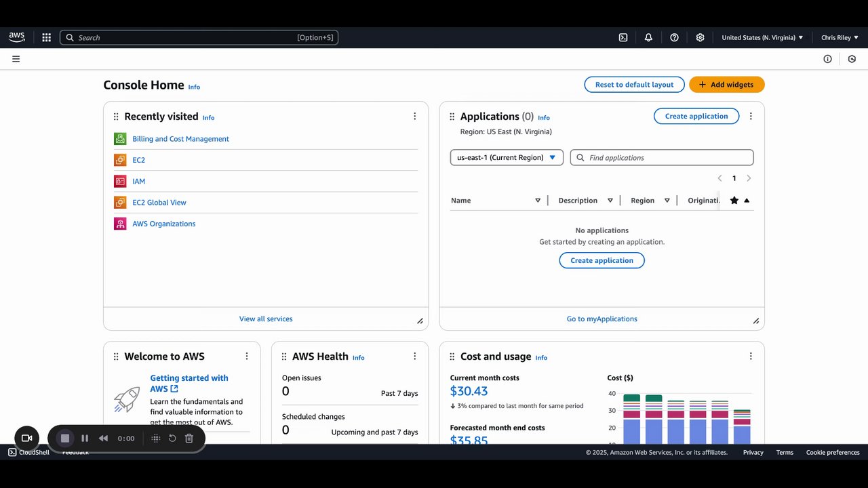Follow the Go to myApplications link
The image size is (868, 488).
tap(602, 319)
